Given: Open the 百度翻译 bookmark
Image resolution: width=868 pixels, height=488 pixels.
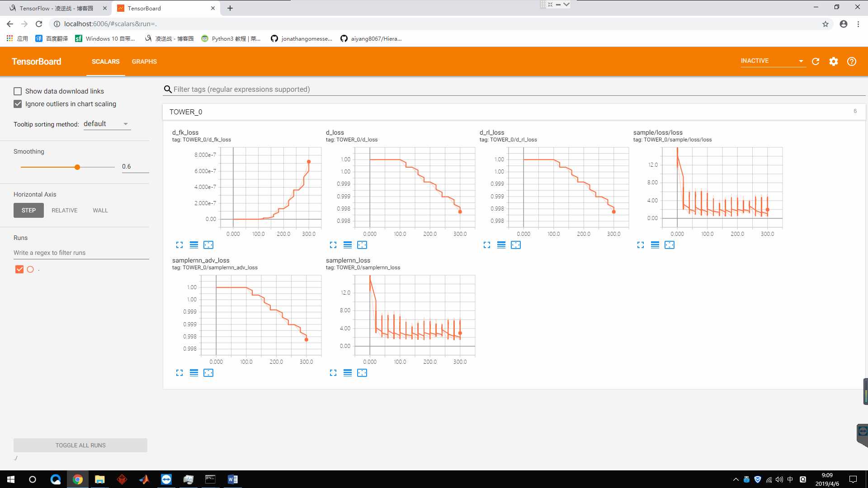Looking at the screenshot, I should point(52,38).
